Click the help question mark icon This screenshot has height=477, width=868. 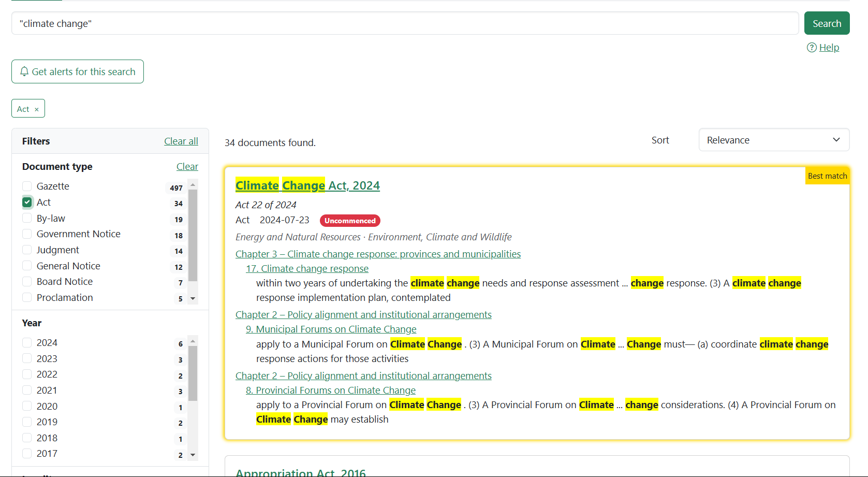pyautogui.click(x=812, y=48)
